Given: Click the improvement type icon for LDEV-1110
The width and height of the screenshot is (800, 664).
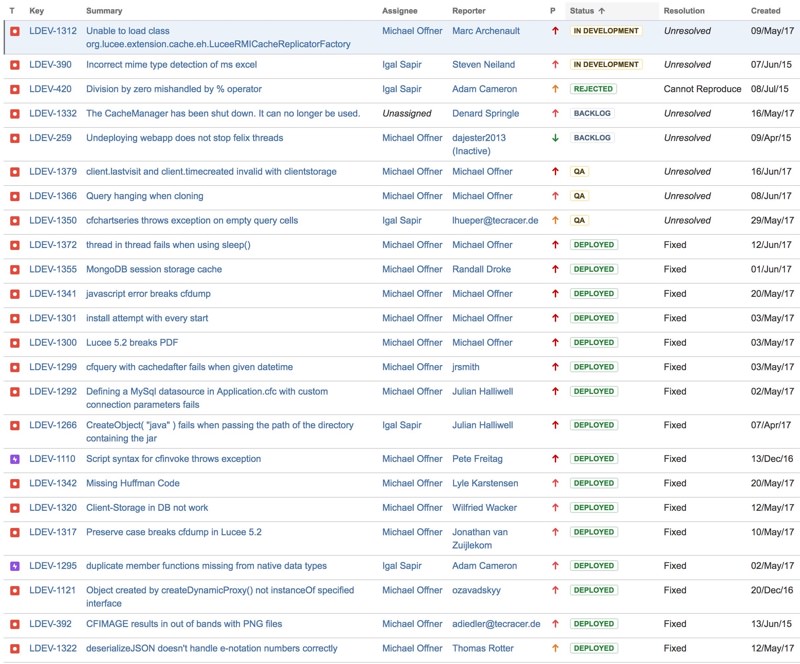Looking at the screenshot, I should click(15, 459).
